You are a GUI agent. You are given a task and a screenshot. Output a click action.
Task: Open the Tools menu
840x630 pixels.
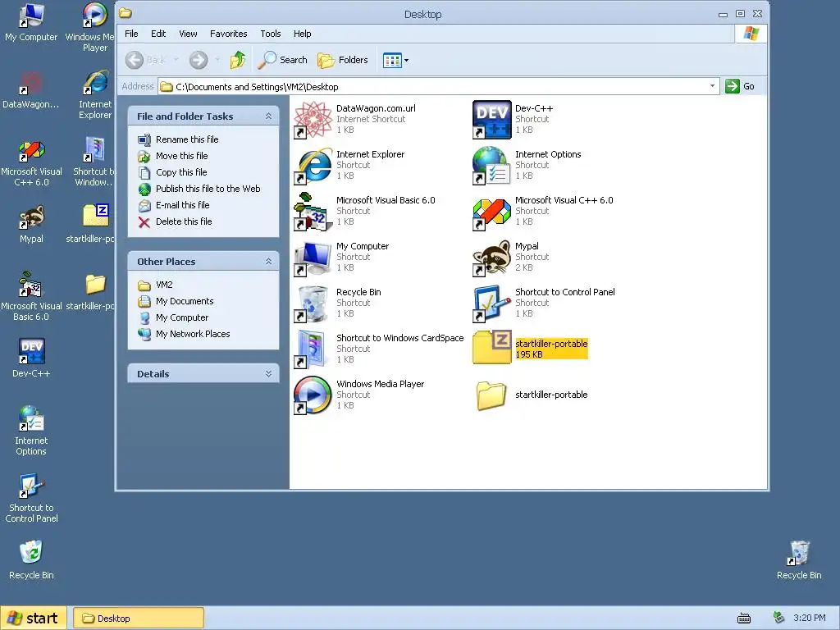(x=271, y=34)
